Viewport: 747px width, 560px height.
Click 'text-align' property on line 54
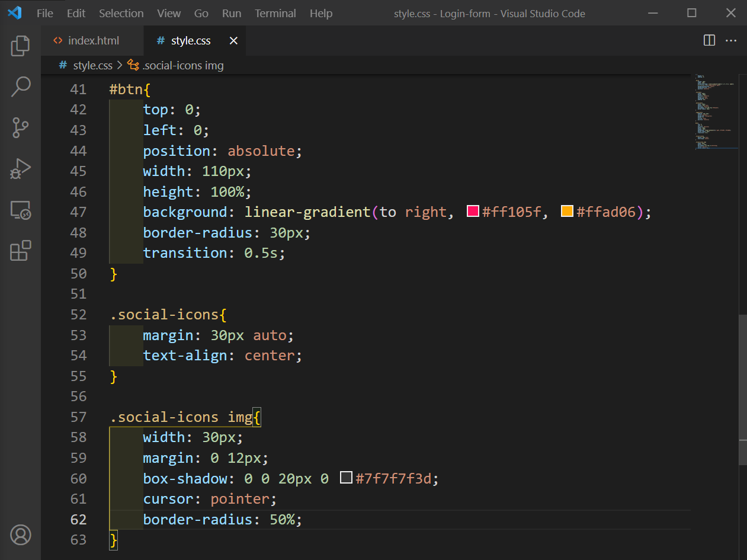click(x=185, y=355)
